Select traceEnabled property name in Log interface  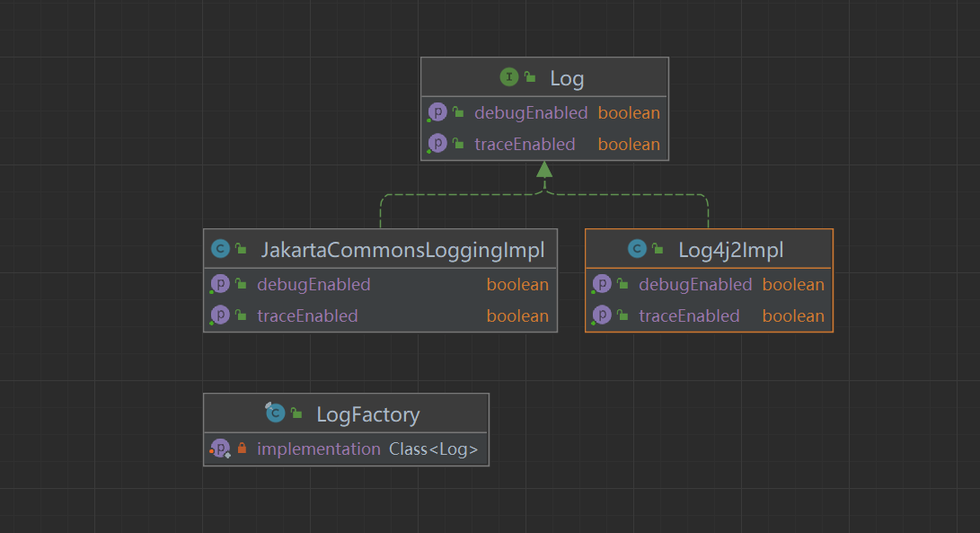point(525,144)
